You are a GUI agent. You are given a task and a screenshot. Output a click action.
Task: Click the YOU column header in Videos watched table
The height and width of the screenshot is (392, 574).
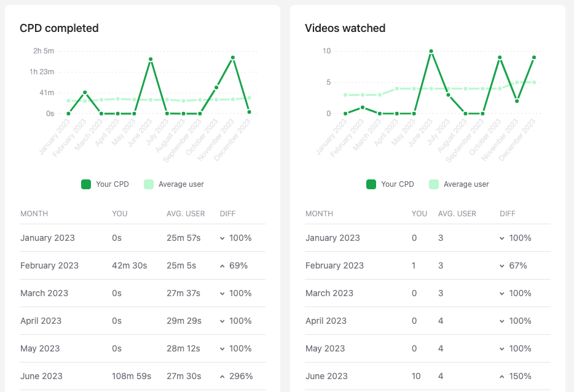tap(419, 214)
